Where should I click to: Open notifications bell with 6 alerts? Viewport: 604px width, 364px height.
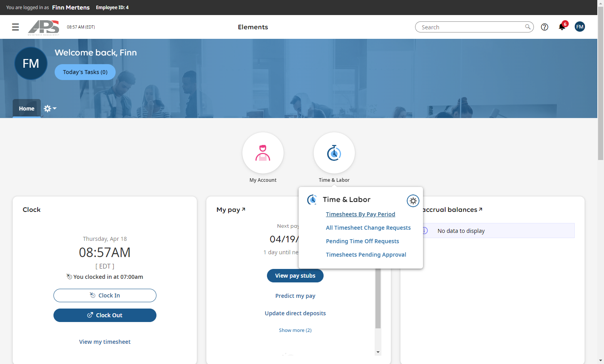point(562,27)
